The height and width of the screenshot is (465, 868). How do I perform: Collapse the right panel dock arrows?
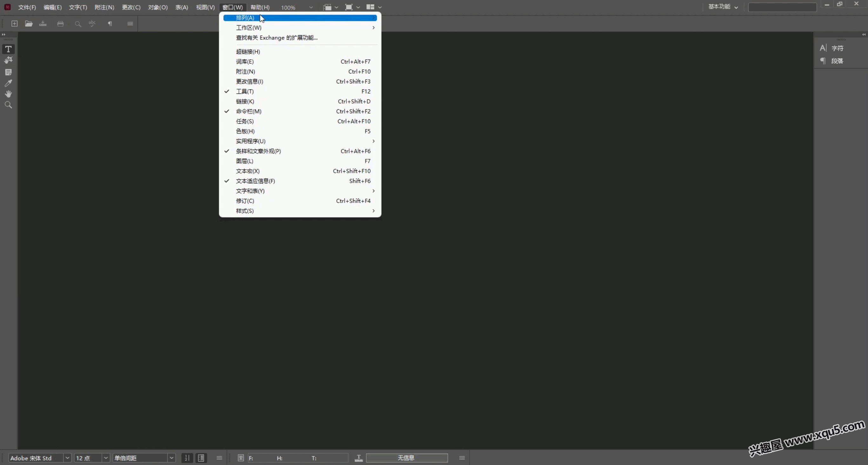point(864,35)
